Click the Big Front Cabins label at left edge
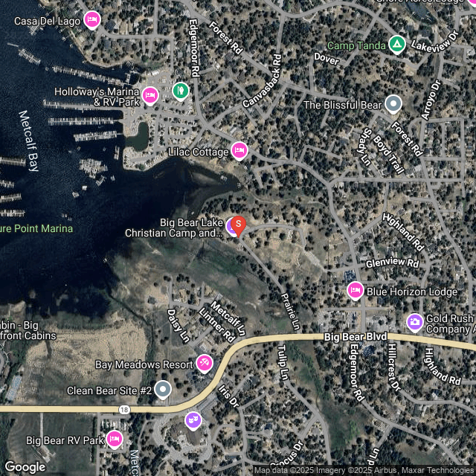Image resolution: width=476 pixels, height=476 pixels. coord(28,330)
